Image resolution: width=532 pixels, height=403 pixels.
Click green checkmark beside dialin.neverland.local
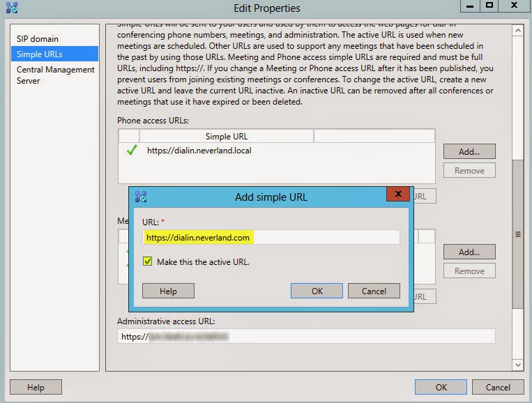pyautogui.click(x=130, y=151)
